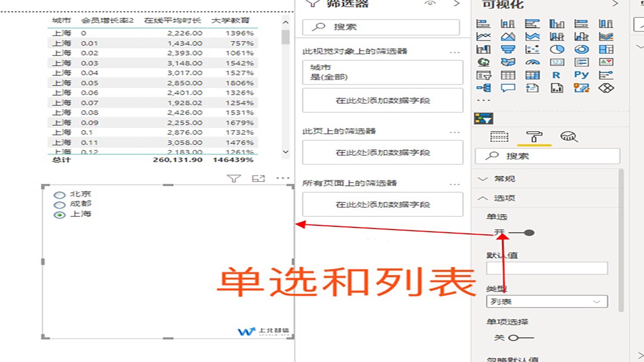Collapse the 筛选器 pane with its chevron
Image resolution: width=644 pixels, height=362 pixels.
pos(456,4)
